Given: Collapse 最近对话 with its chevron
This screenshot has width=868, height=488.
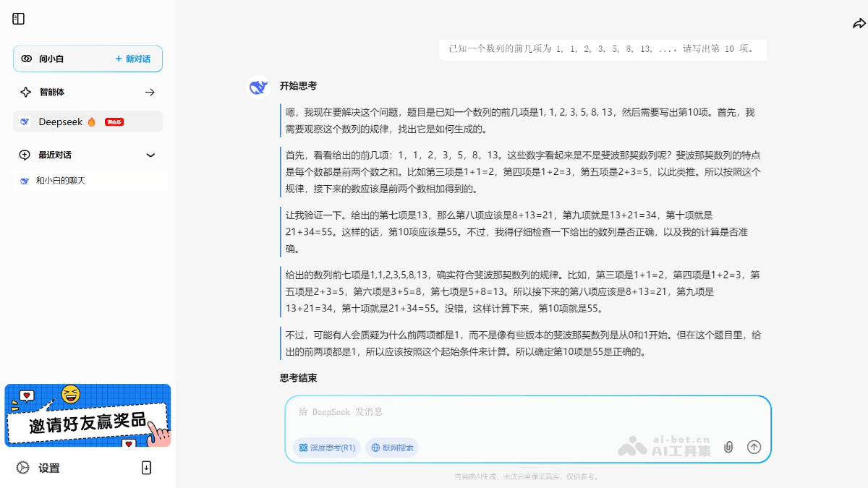Looking at the screenshot, I should (150, 155).
